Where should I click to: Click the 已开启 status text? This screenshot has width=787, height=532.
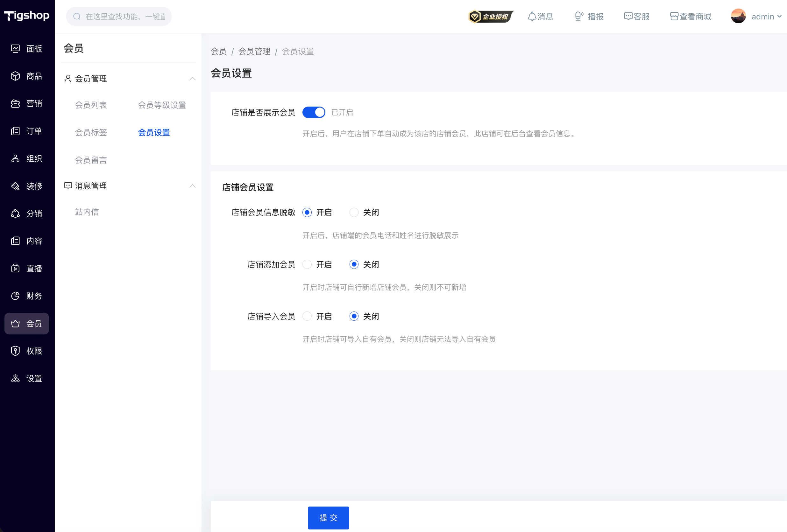[342, 112]
